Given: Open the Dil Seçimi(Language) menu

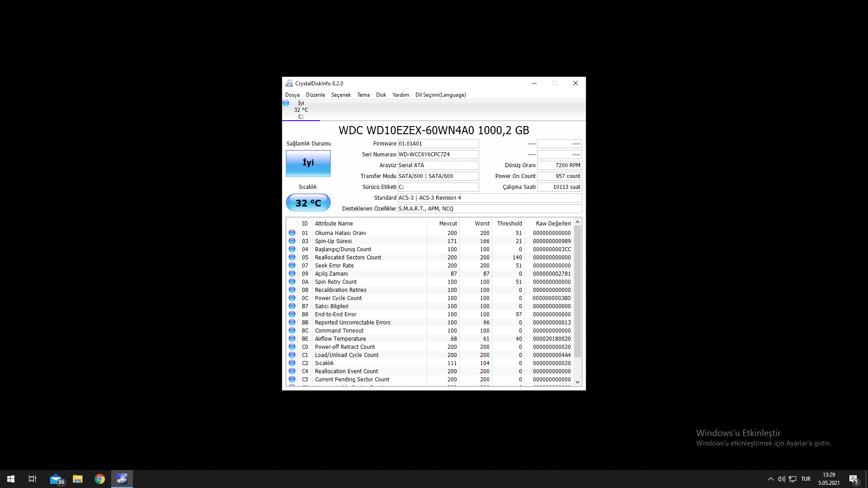Looking at the screenshot, I should [440, 95].
